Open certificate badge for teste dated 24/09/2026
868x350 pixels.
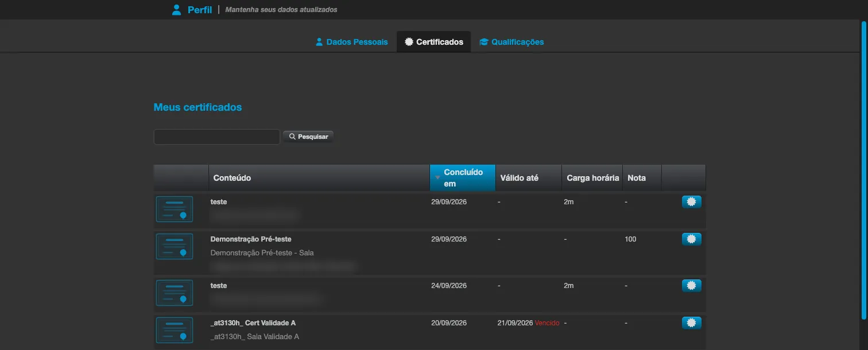(x=691, y=285)
